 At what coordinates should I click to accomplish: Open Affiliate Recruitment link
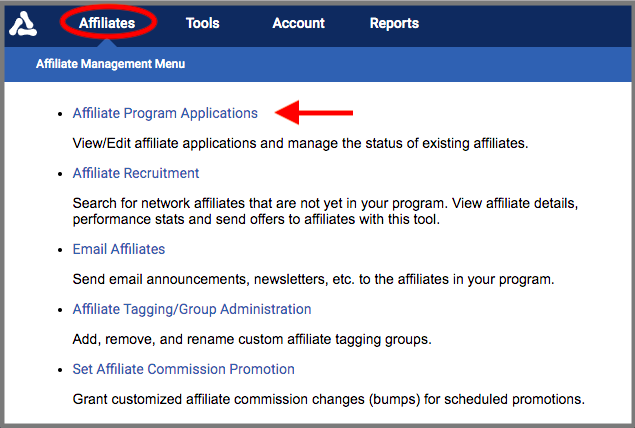136,173
